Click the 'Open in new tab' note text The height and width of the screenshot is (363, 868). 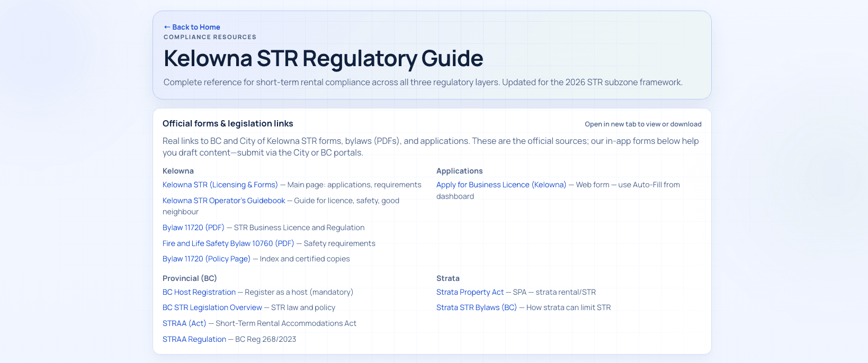click(x=642, y=124)
